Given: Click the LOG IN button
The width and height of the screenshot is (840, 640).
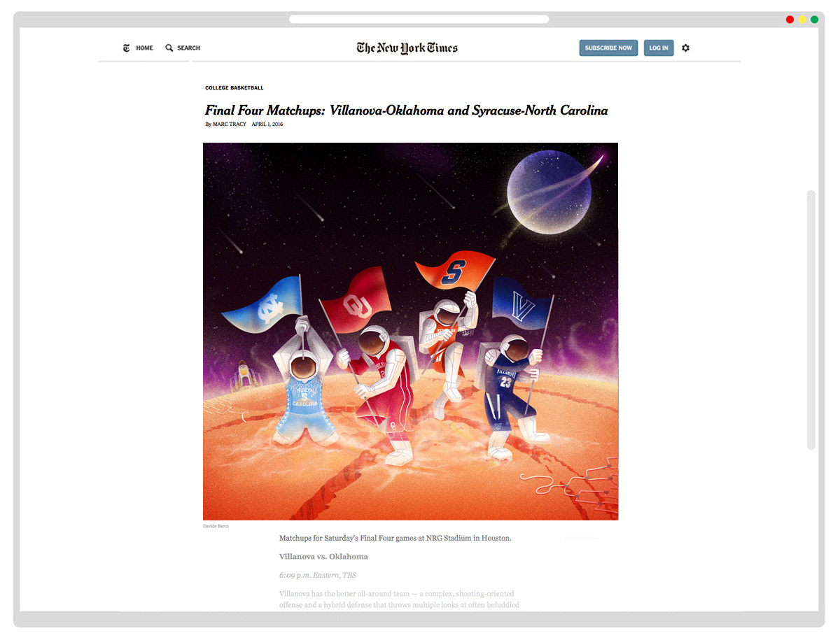Looking at the screenshot, I should [659, 48].
